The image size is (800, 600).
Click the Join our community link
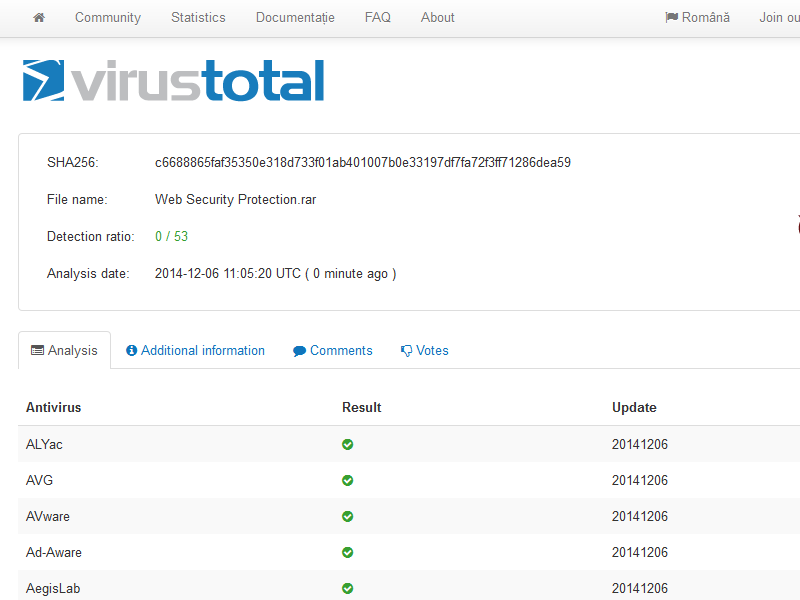point(779,17)
